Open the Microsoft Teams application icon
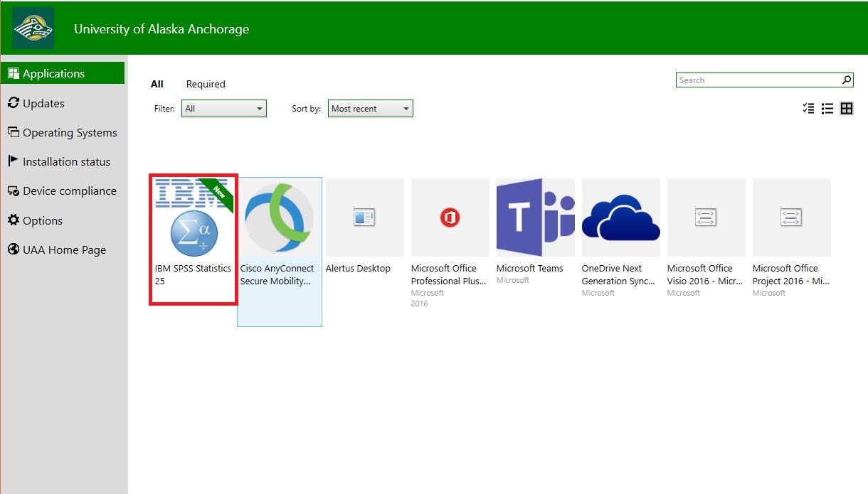868x494 pixels. [535, 218]
